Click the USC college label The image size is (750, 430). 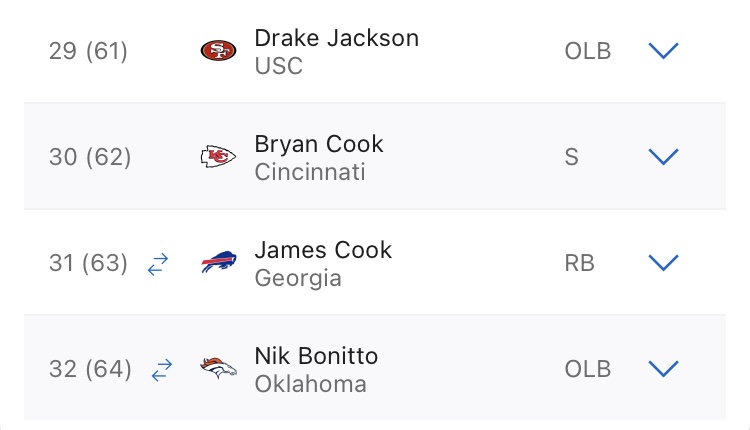coord(279,66)
